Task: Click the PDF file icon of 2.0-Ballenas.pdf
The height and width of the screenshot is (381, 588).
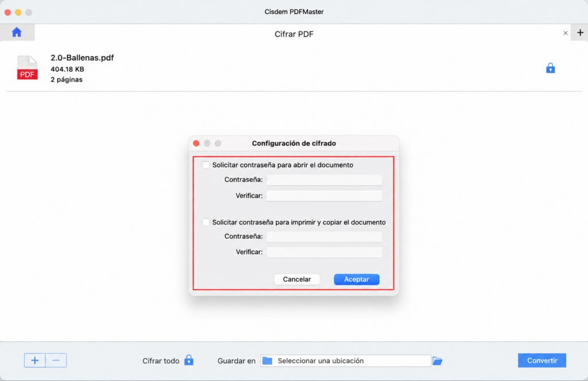Action: tap(28, 68)
